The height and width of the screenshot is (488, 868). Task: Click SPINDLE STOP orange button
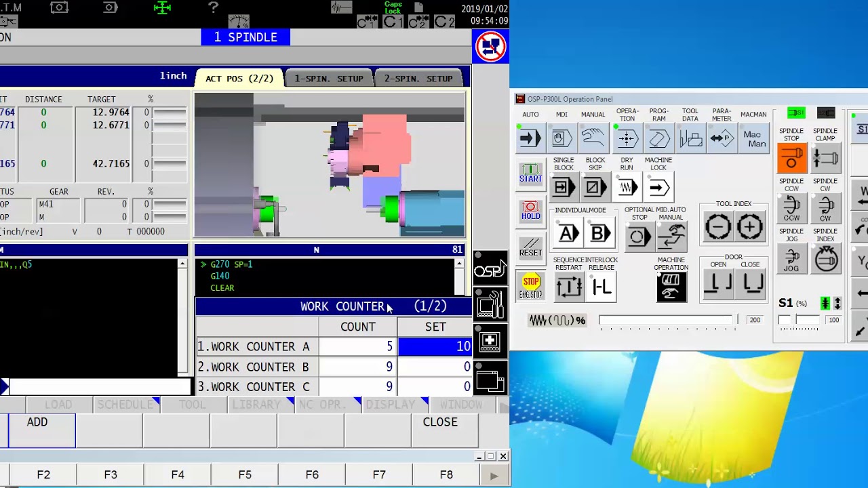[x=791, y=159]
